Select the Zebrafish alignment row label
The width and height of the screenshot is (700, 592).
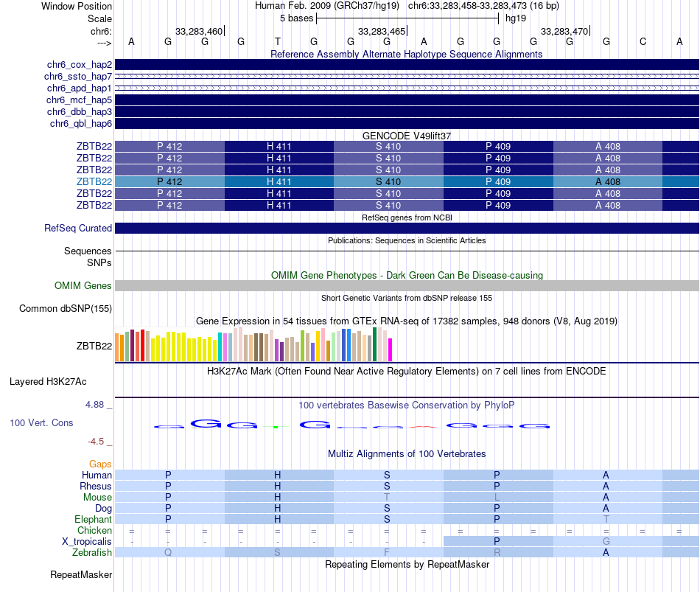92,552
